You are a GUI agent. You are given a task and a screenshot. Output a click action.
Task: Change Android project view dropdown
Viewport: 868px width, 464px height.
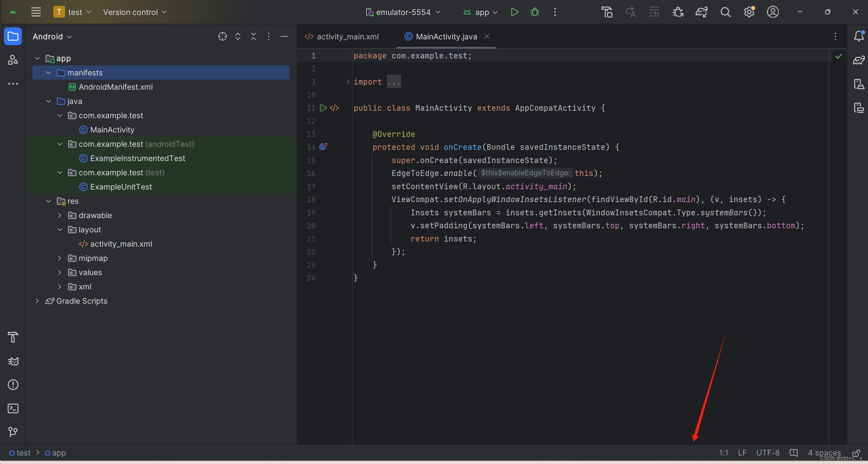[x=52, y=36]
